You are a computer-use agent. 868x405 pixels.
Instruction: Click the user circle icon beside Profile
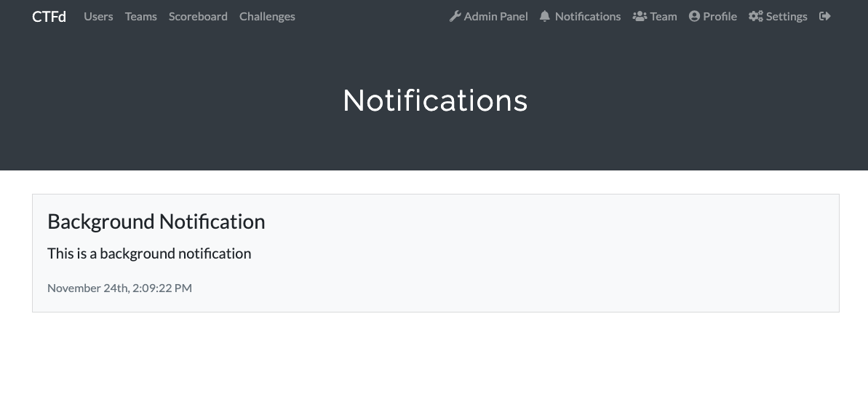(694, 16)
